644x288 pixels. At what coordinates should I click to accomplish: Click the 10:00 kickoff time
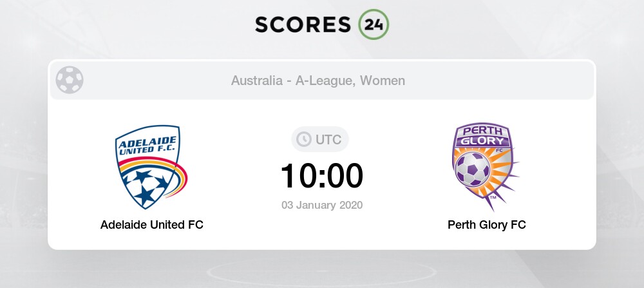pos(322,176)
